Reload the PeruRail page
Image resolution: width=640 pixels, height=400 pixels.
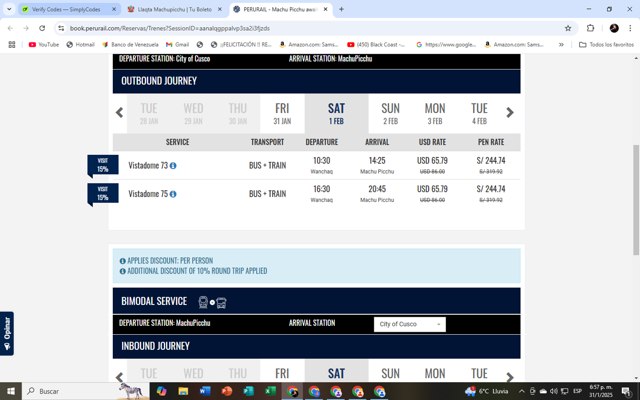pos(42,28)
